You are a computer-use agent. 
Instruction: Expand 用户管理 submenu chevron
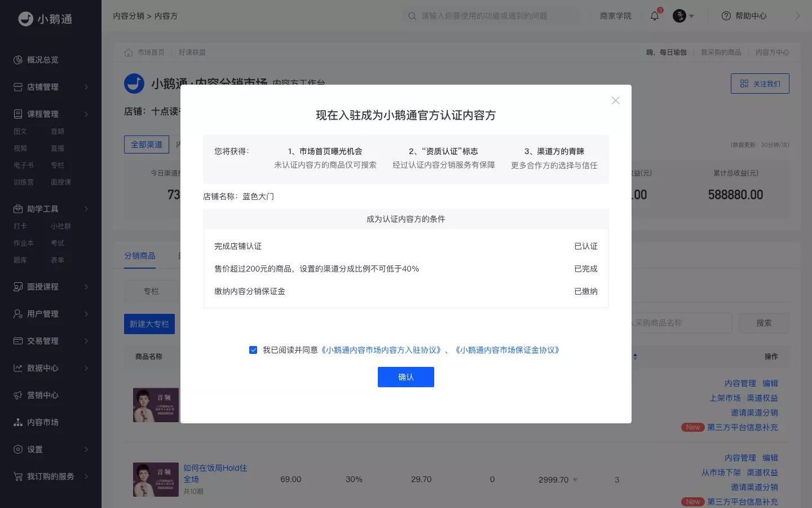point(86,314)
